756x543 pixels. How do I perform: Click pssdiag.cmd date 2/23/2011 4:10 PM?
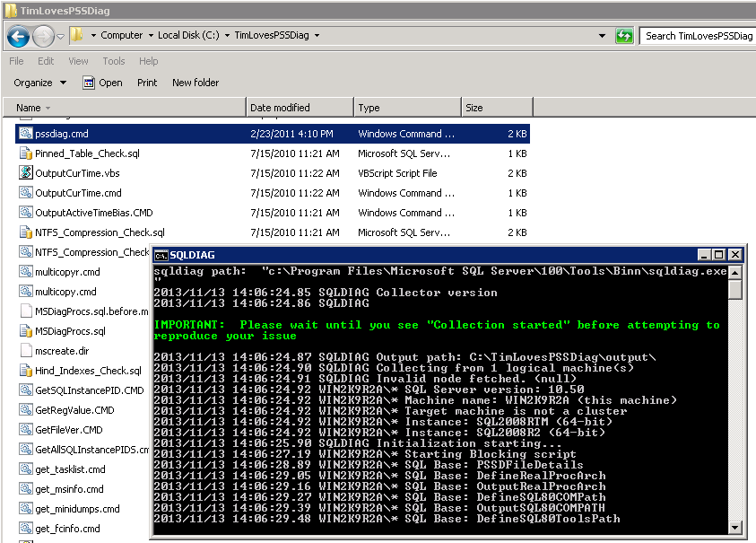291,134
